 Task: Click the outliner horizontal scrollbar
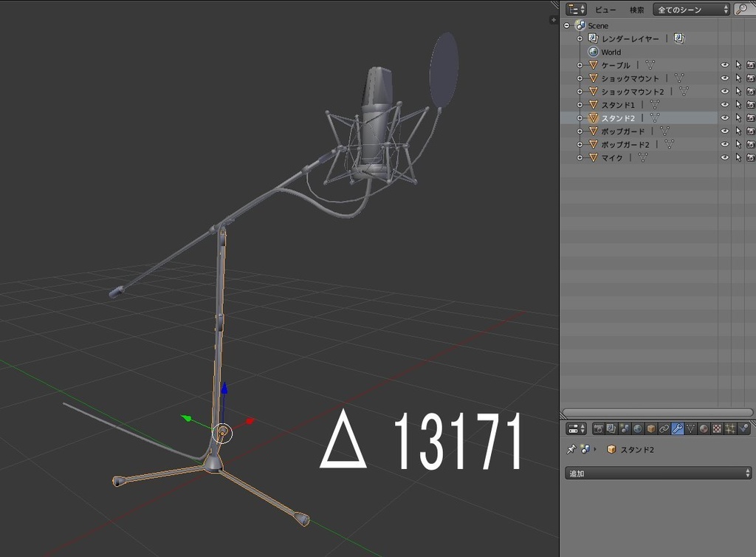pos(657,412)
